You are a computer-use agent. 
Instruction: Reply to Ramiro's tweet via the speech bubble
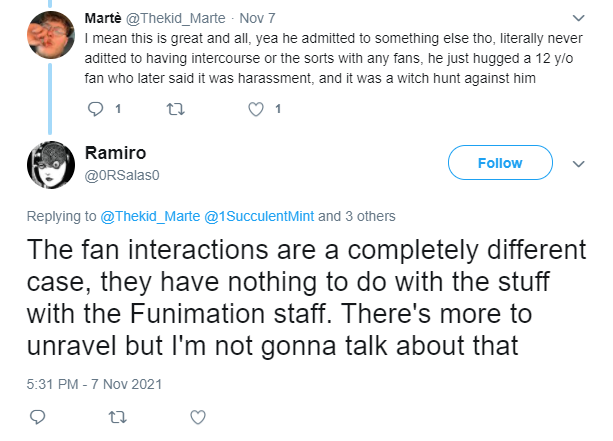click(38, 417)
